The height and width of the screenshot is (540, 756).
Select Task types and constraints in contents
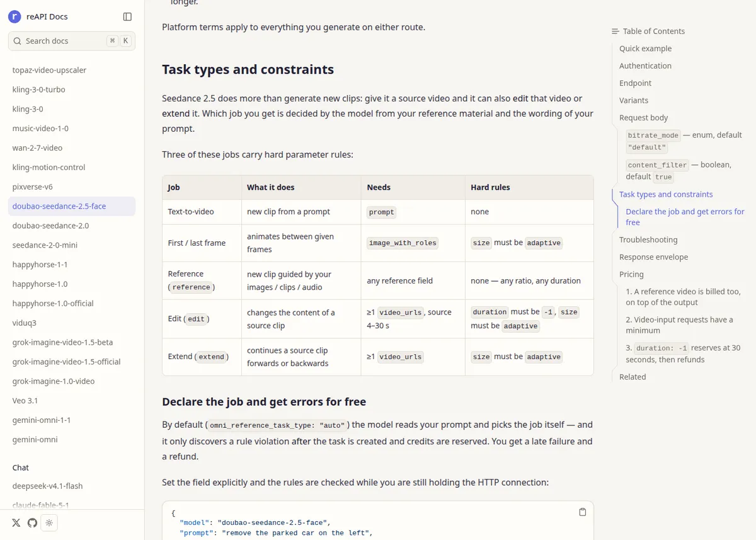click(x=666, y=195)
